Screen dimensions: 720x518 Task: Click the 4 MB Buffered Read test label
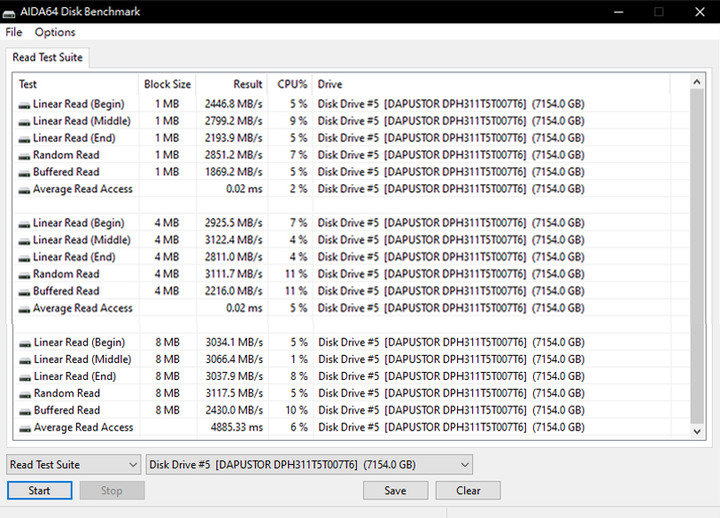click(x=66, y=291)
